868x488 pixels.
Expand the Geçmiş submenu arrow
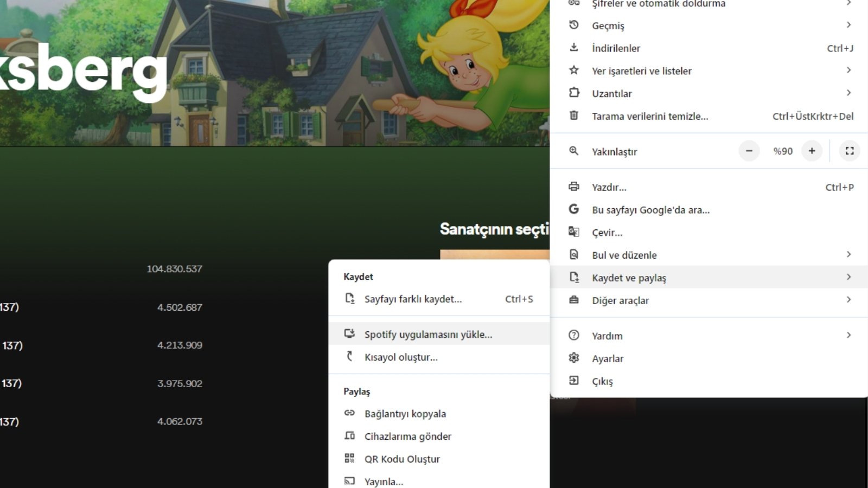point(848,25)
